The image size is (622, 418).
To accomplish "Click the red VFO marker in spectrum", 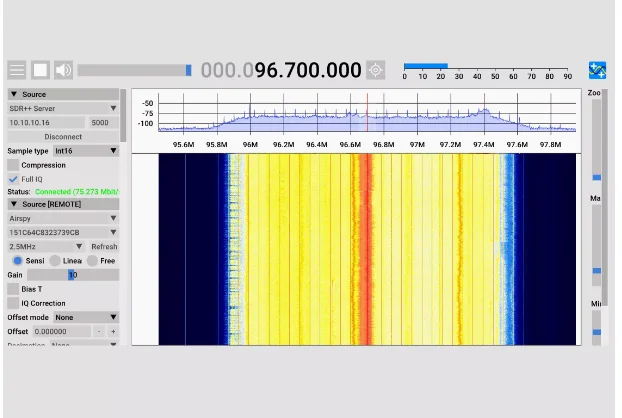I will coord(367,113).
